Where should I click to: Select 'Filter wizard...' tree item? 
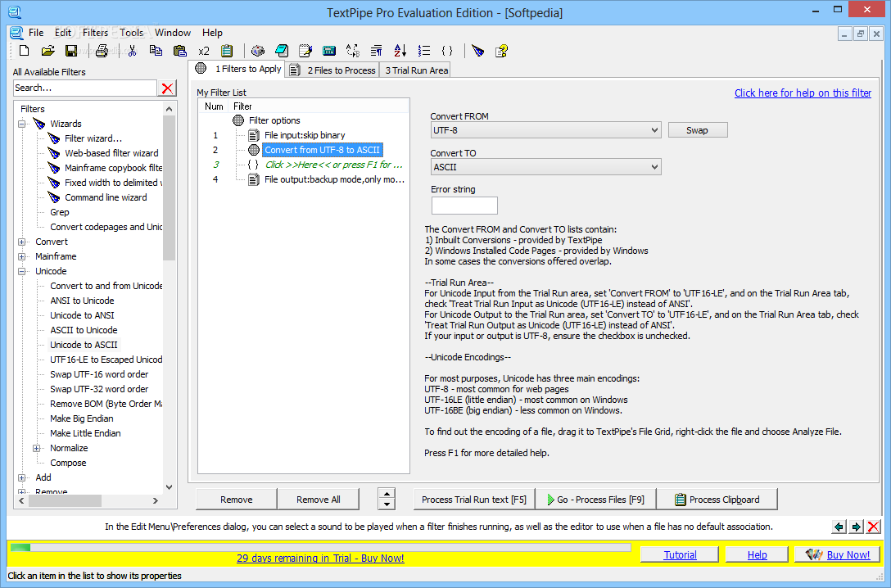tap(93, 138)
